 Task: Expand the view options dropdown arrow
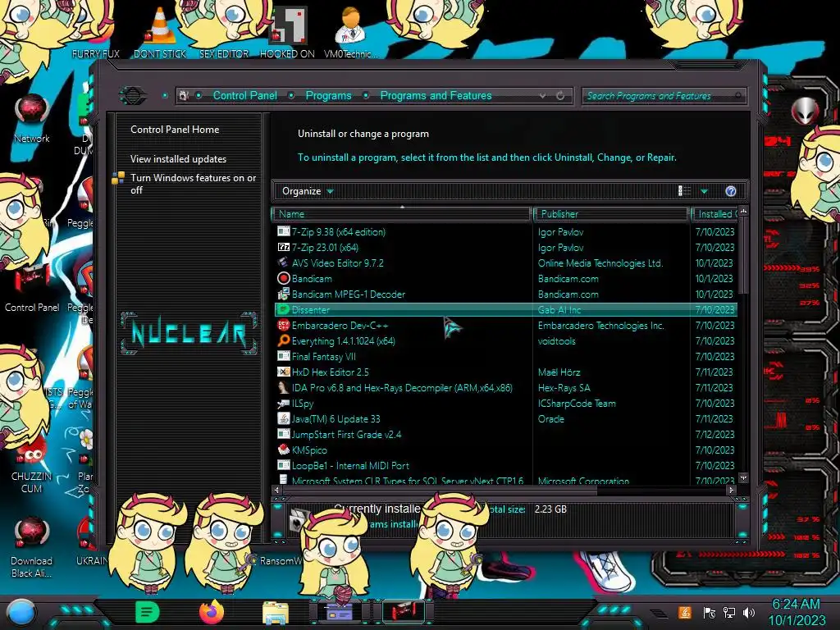704,191
